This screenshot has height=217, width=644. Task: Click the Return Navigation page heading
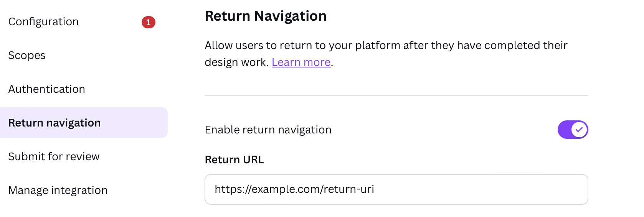click(x=266, y=16)
